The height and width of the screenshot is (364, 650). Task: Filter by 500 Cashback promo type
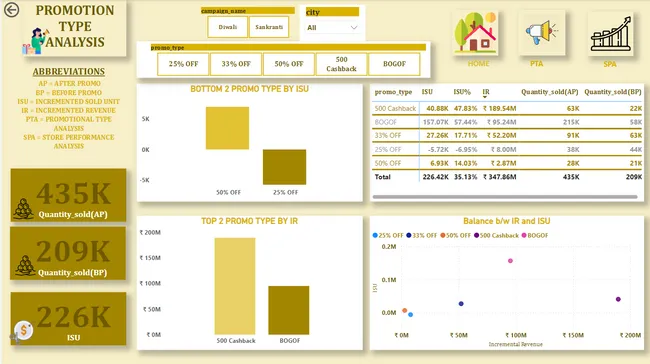[x=341, y=64]
